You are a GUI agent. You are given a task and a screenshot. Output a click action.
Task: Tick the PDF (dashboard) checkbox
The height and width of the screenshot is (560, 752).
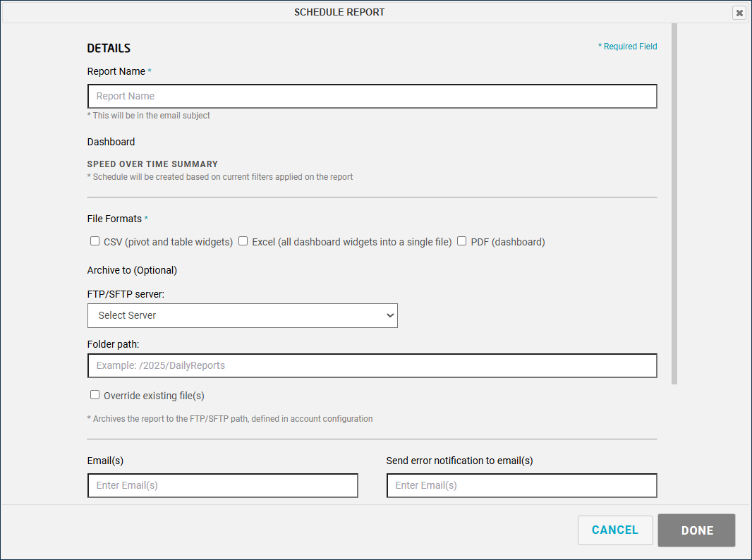(x=462, y=241)
